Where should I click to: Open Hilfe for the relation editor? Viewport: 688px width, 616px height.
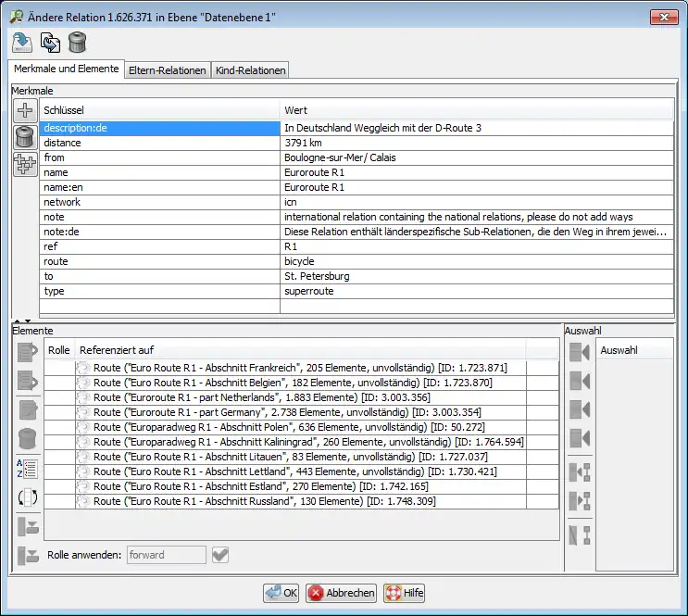tap(404, 593)
